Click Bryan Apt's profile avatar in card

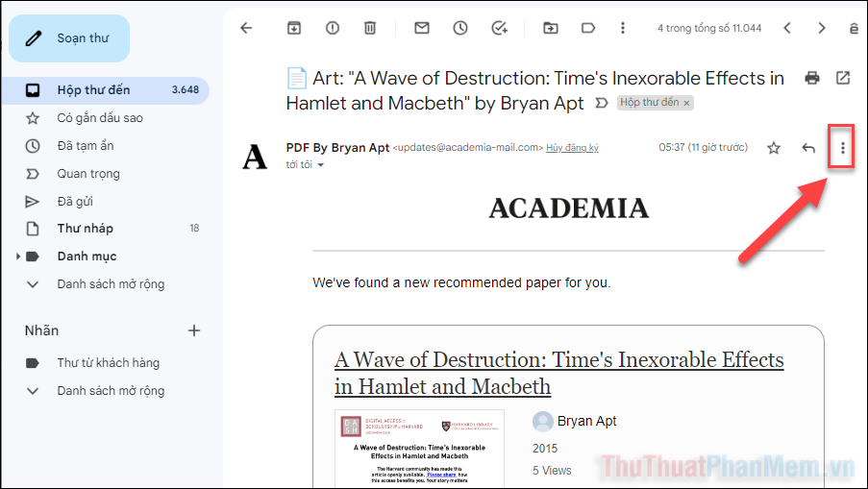click(542, 422)
